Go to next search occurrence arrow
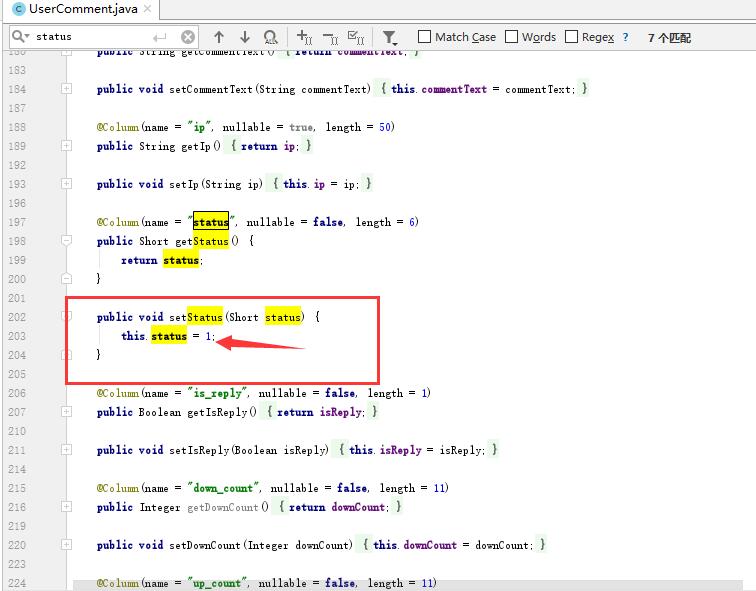756x591 pixels. pyautogui.click(x=244, y=37)
